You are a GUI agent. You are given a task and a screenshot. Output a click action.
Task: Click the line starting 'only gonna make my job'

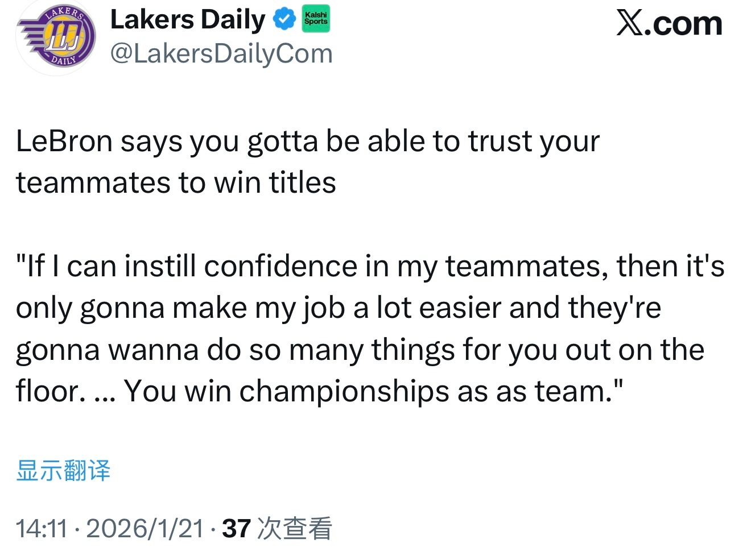(338, 308)
